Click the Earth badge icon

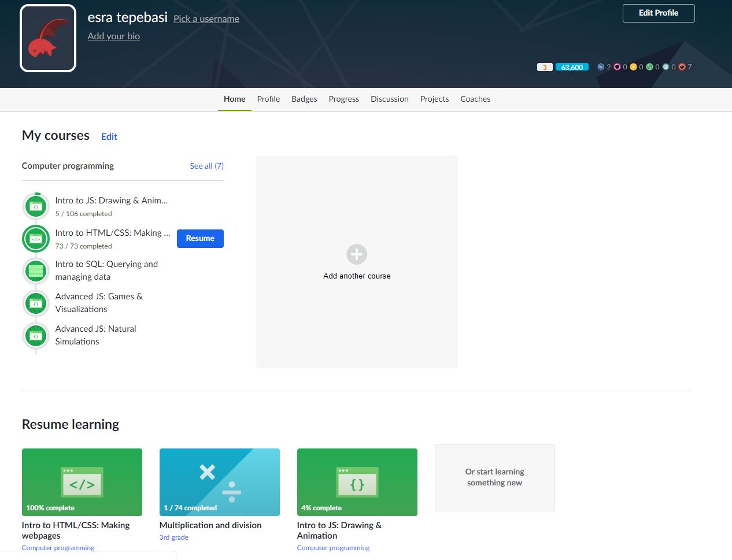[649, 67]
